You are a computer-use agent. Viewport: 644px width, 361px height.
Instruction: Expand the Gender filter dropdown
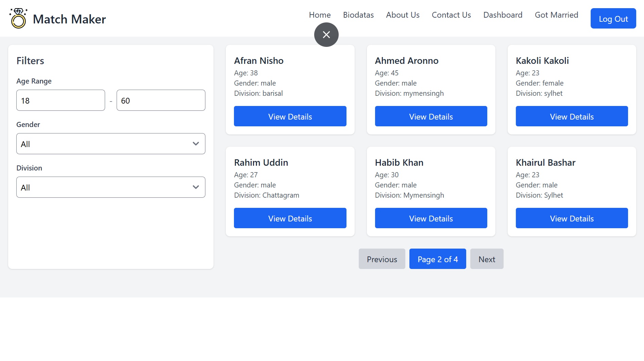click(111, 144)
